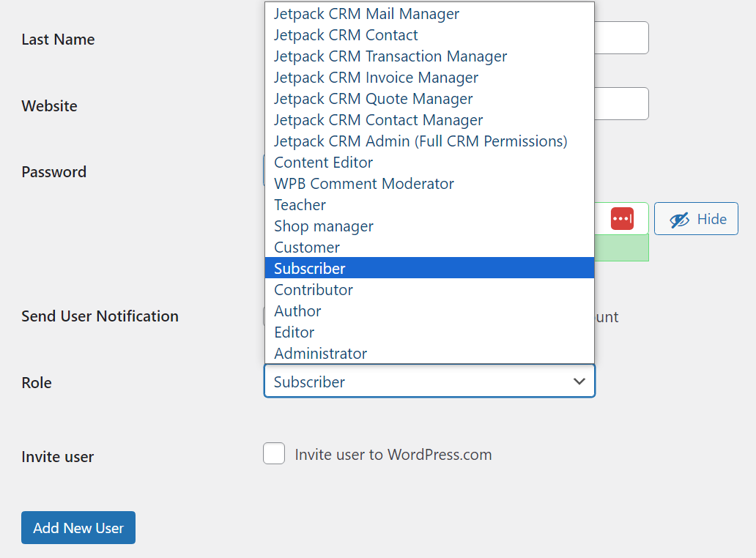Choose the Author role option

coord(297,310)
